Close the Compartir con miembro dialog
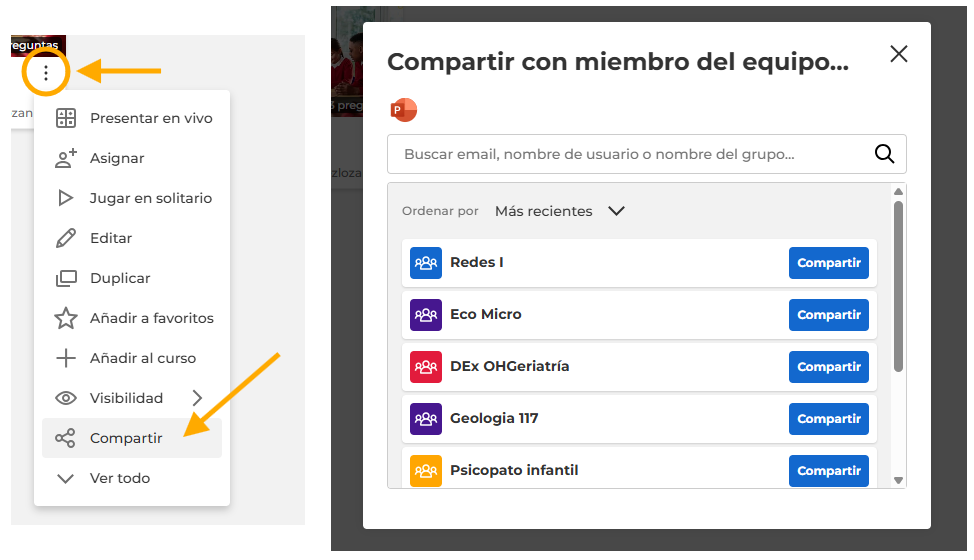 coord(898,54)
